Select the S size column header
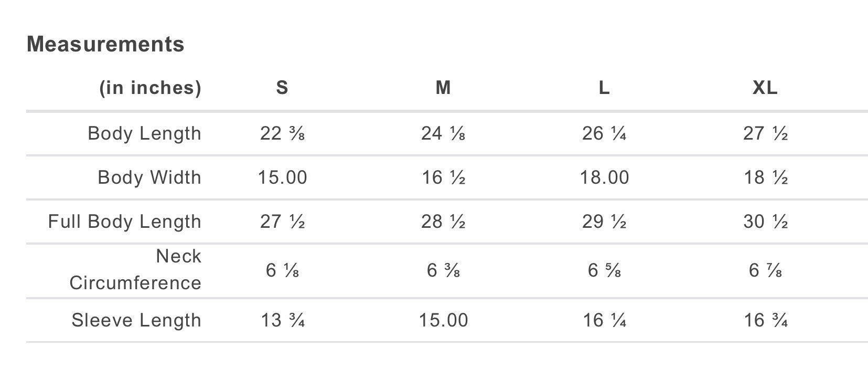Viewport: 868px width, 369px height. [x=282, y=88]
